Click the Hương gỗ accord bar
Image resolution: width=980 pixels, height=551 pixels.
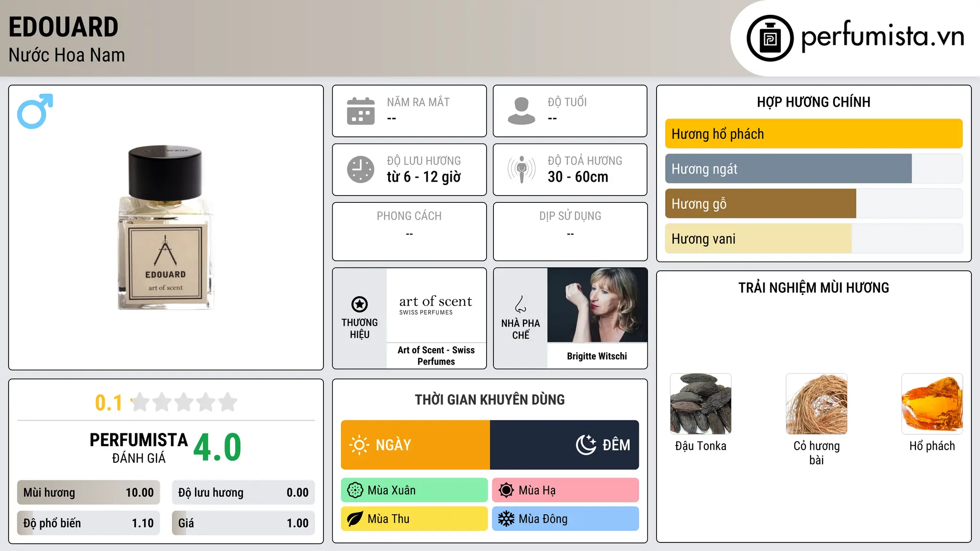[x=813, y=204]
